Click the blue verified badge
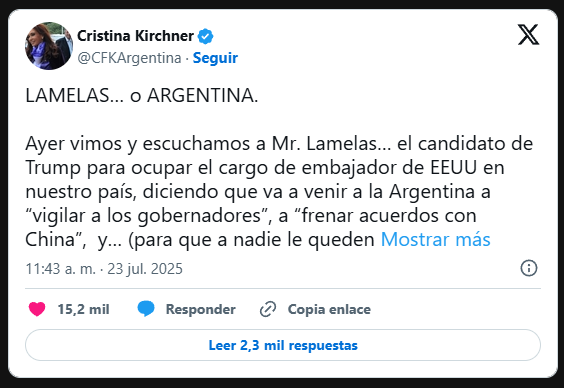This screenshot has height=388, width=564. (205, 36)
